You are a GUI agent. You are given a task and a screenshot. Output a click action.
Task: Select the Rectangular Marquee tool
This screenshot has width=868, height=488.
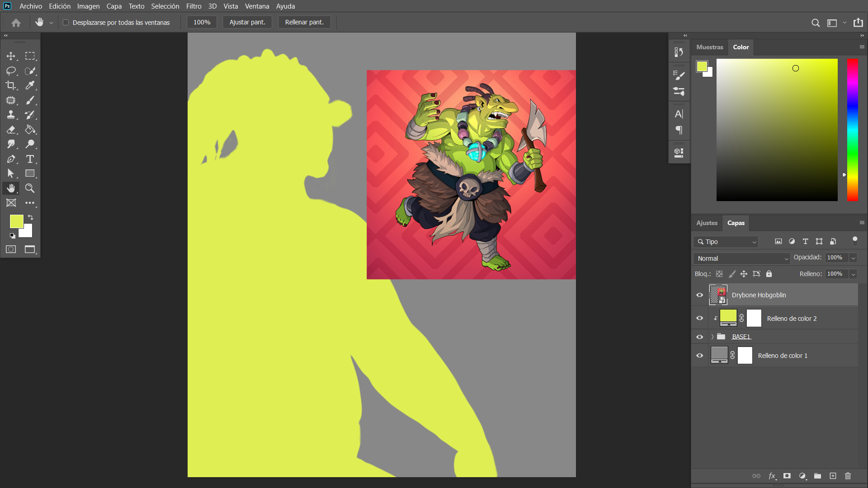point(30,56)
